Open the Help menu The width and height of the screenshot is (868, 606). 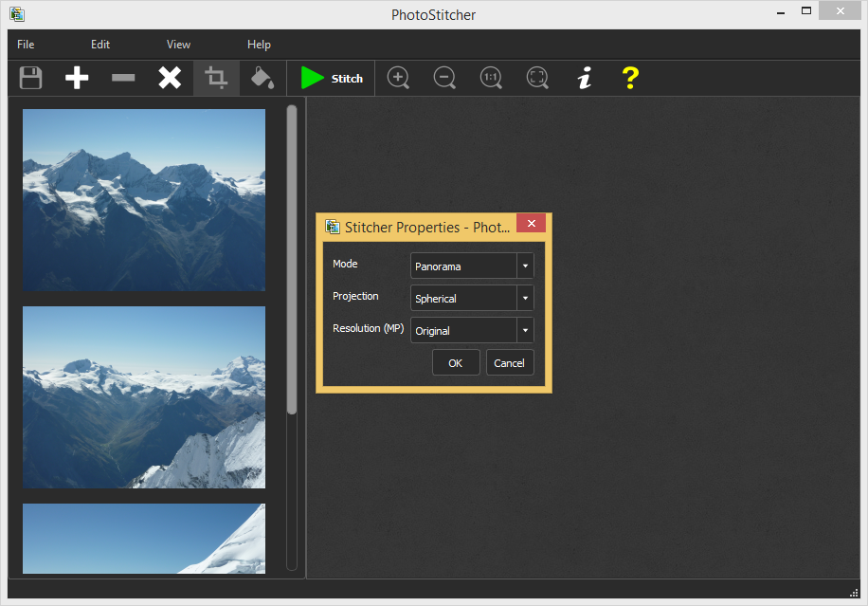[x=259, y=45]
